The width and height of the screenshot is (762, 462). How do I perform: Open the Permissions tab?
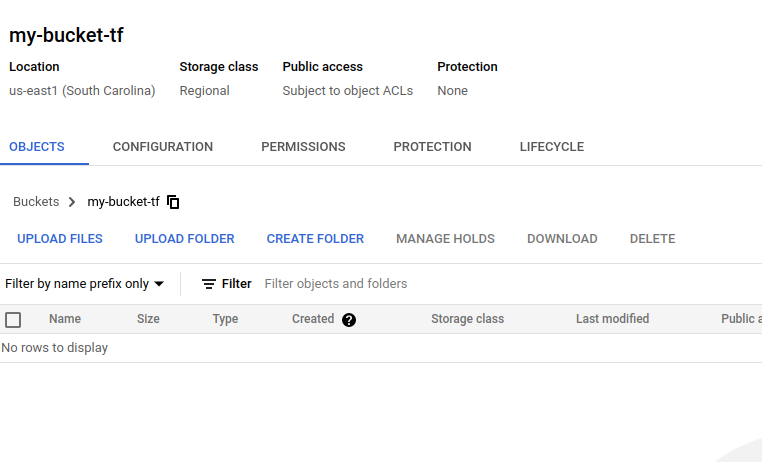tap(303, 147)
